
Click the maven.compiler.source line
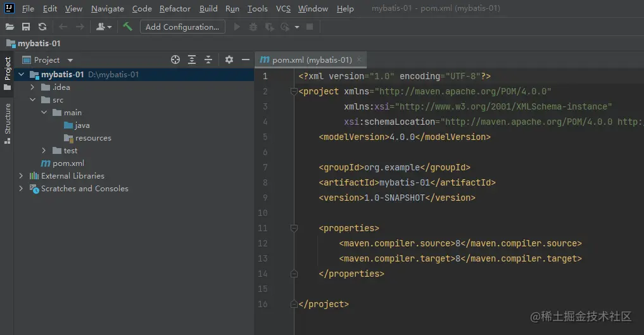pos(460,243)
